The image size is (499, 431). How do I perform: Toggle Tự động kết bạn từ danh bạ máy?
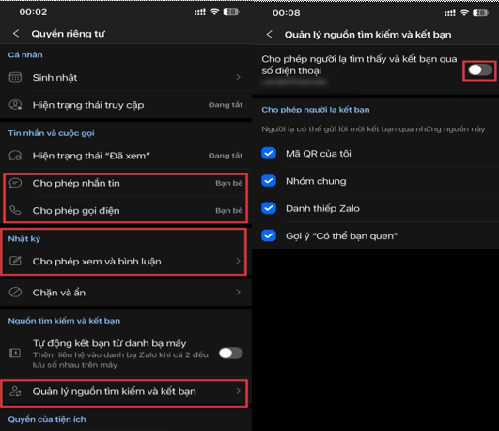pyautogui.click(x=230, y=353)
